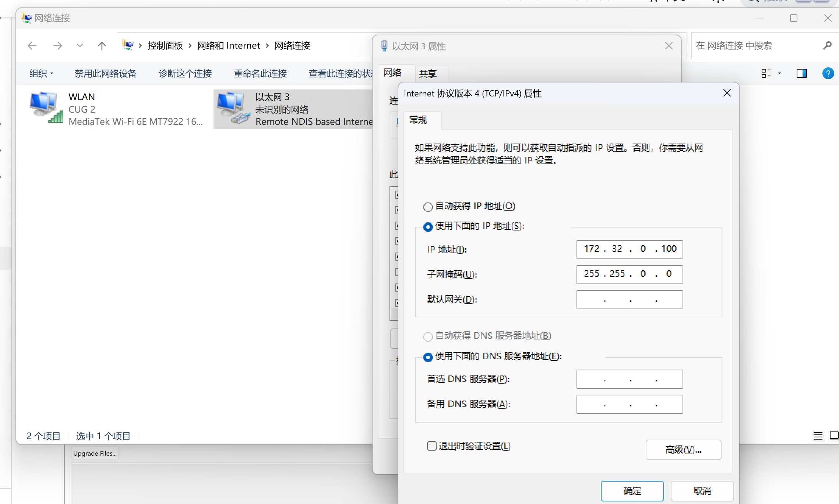
Task: Open the help question mark icon
Action: 828,73
